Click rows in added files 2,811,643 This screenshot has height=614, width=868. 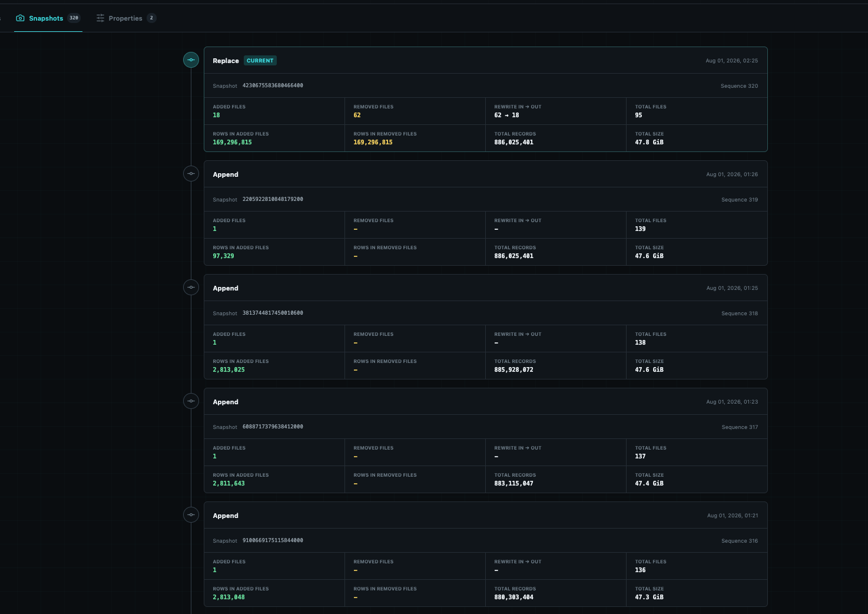(x=228, y=483)
